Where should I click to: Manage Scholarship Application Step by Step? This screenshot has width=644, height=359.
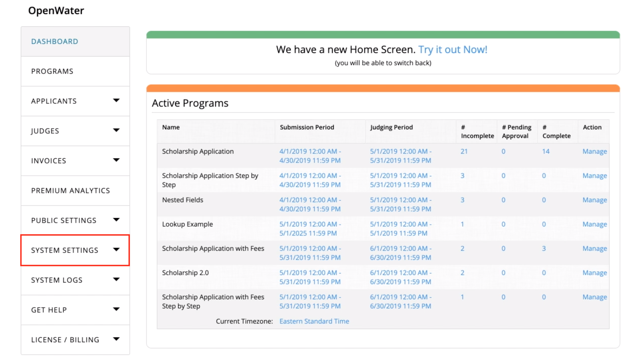[595, 176]
